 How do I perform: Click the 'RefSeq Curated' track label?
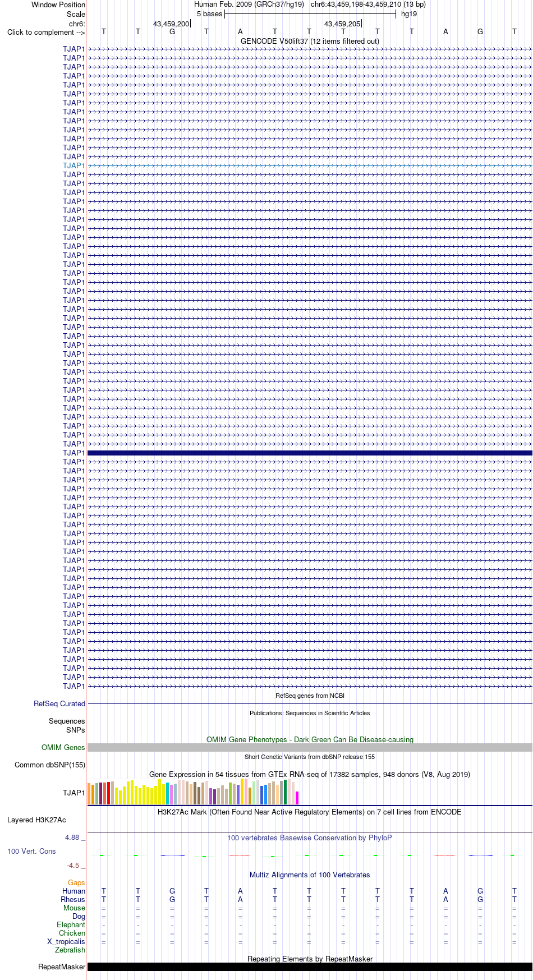[59, 703]
